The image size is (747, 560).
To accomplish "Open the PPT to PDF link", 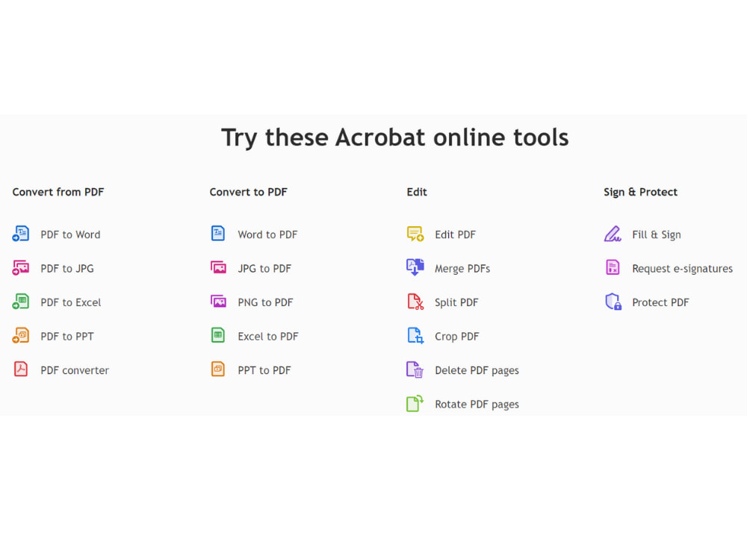I will tap(264, 370).
